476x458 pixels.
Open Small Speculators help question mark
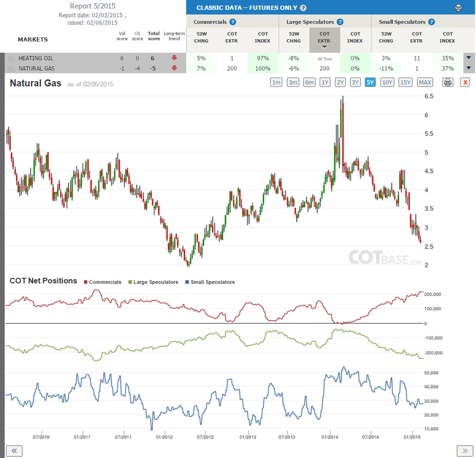tap(431, 22)
